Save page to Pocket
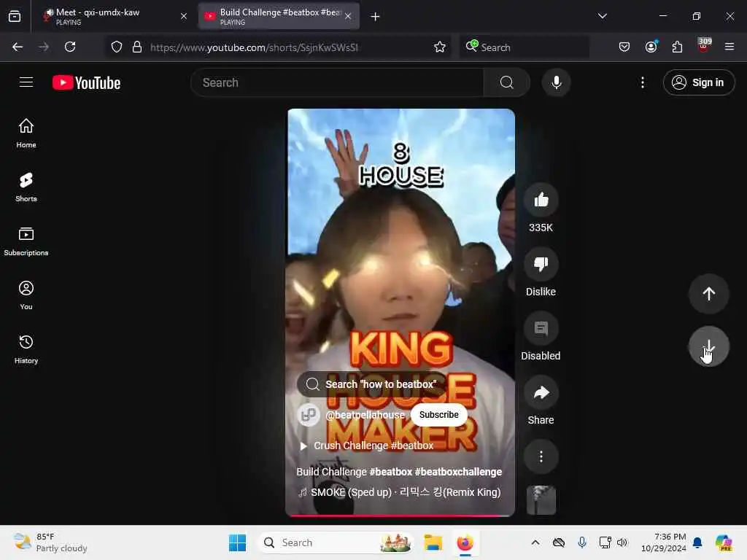 click(624, 47)
